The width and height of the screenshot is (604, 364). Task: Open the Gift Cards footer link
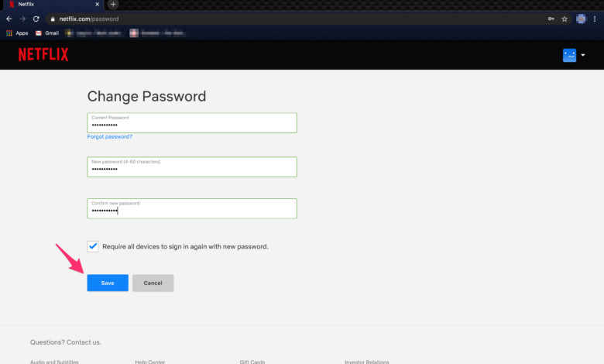click(252, 362)
